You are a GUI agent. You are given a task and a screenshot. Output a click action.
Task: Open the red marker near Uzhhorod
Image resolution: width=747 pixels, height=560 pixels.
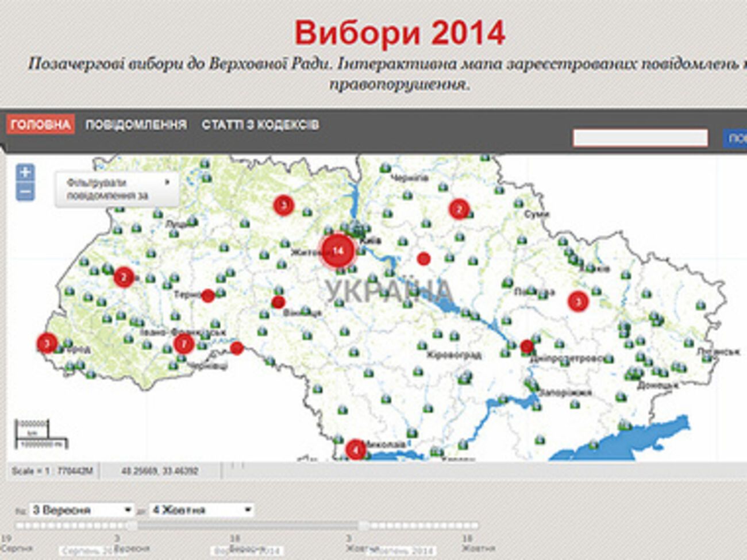point(47,343)
